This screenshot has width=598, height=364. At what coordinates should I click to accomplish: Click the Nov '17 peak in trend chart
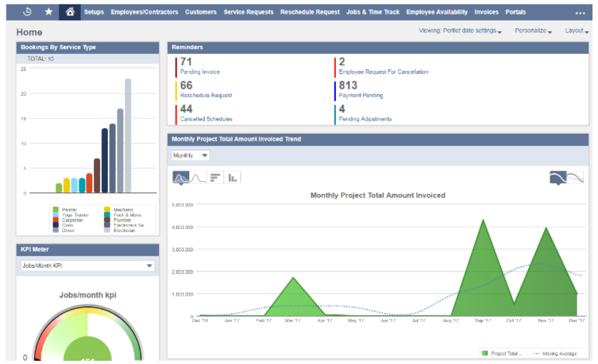click(546, 228)
